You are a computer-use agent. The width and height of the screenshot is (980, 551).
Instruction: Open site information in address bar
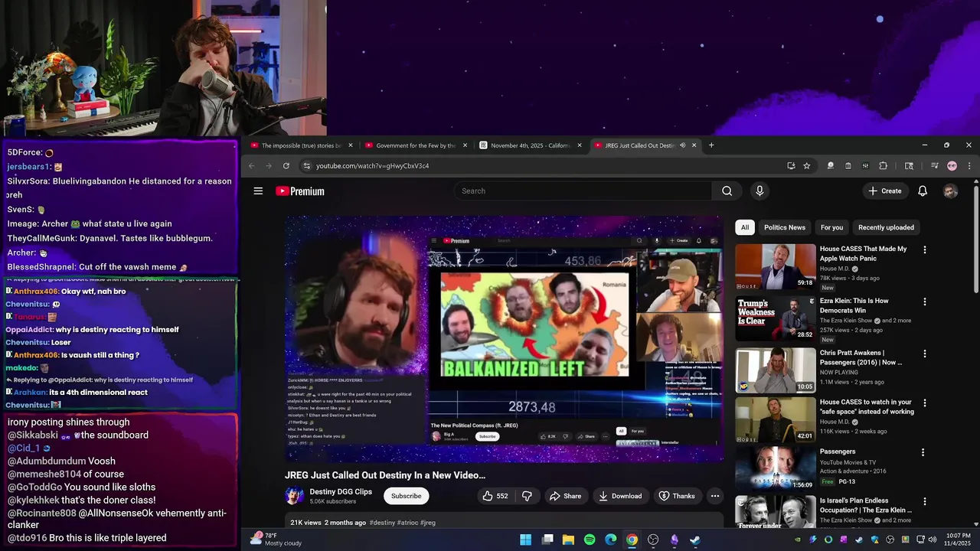pyautogui.click(x=306, y=166)
